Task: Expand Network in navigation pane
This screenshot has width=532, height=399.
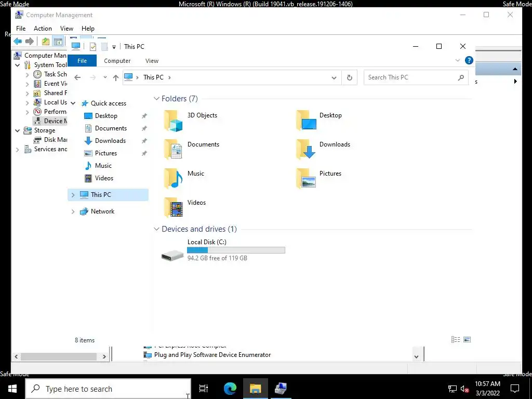Action: pos(73,211)
